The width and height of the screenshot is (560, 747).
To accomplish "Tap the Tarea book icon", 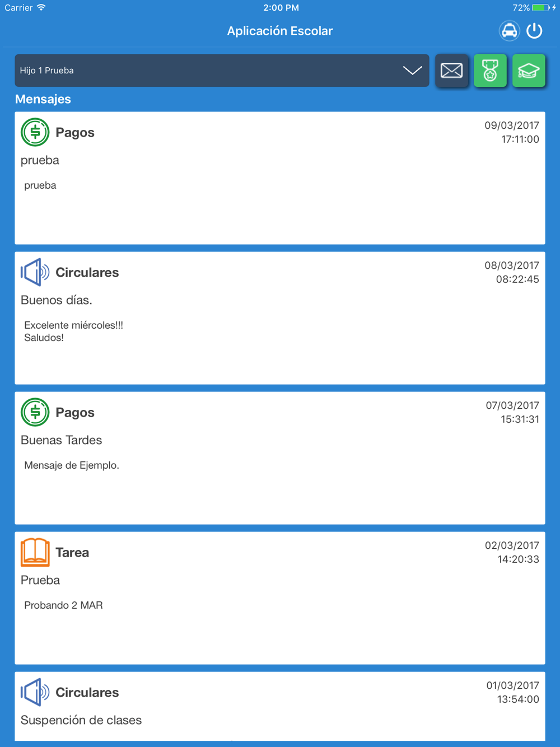I will (35, 552).
